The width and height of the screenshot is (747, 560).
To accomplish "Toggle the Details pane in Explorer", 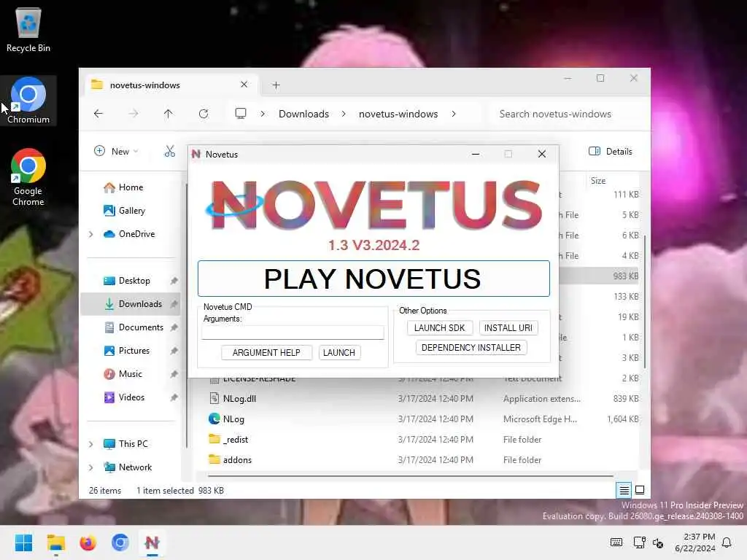I will [x=611, y=152].
